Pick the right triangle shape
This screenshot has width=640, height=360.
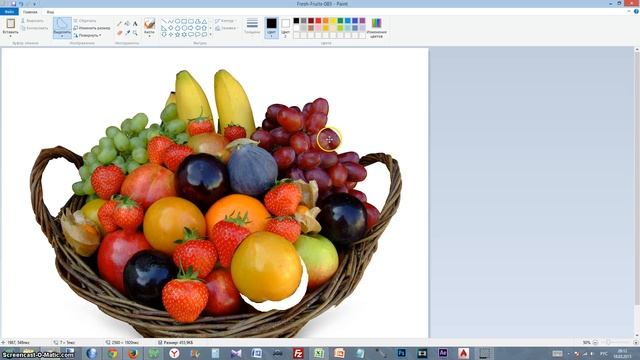pos(164,28)
